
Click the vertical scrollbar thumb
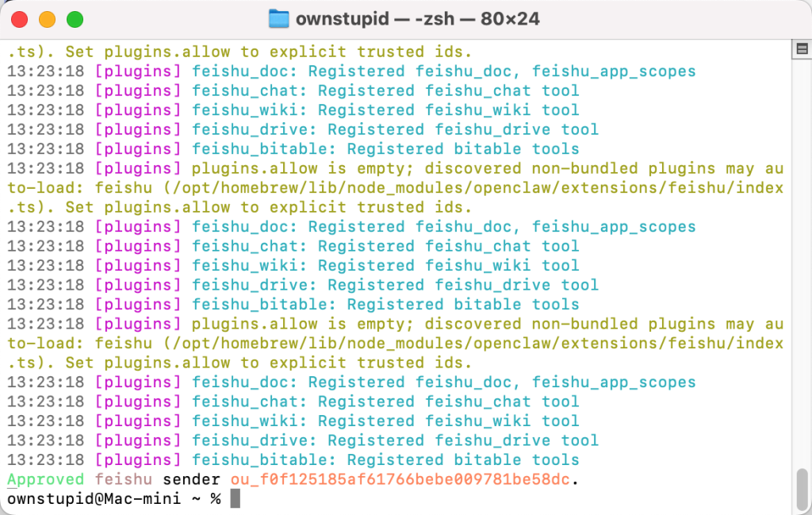[x=802, y=489]
